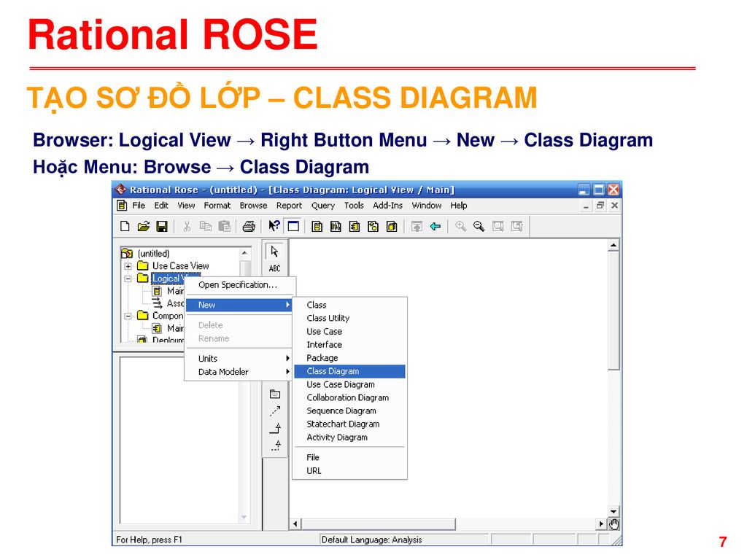Click the Open folder toolbar icon
The height and width of the screenshot is (560, 747).
click(144, 226)
